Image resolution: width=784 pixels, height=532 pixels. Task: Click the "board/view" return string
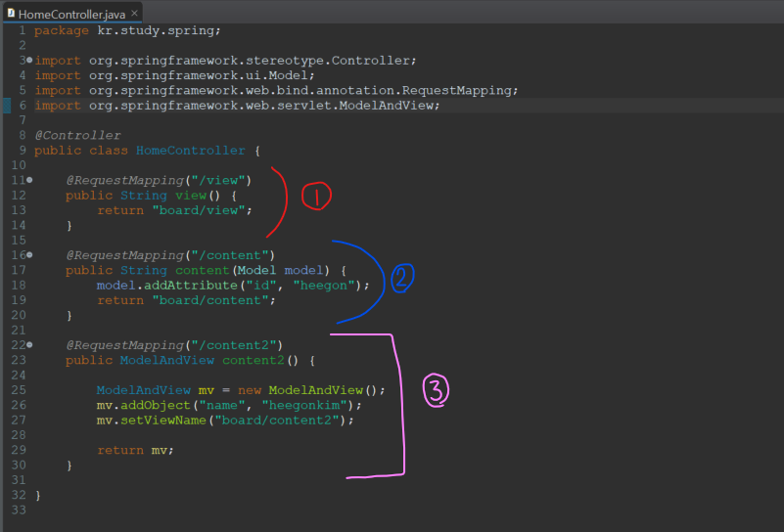pos(199,210)
